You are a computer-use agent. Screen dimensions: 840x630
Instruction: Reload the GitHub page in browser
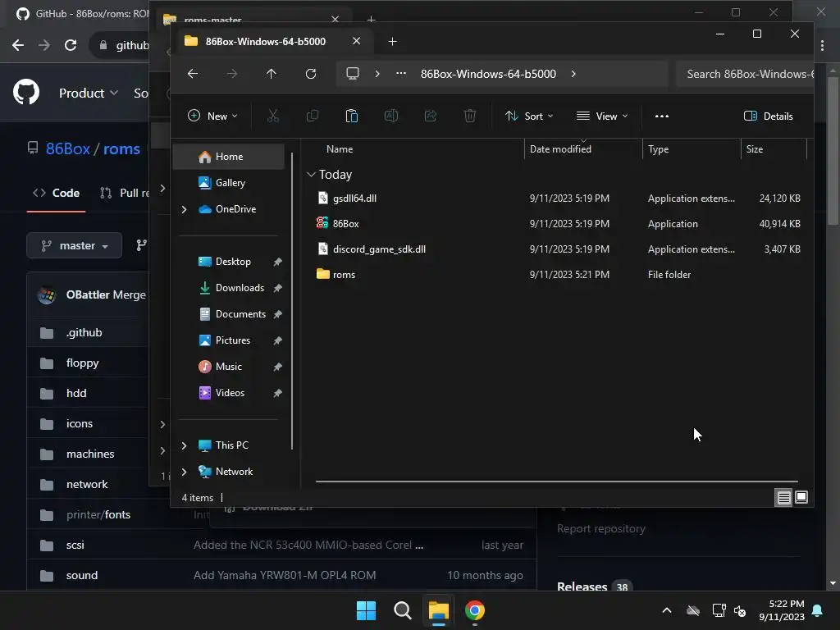tap(71, 45)
